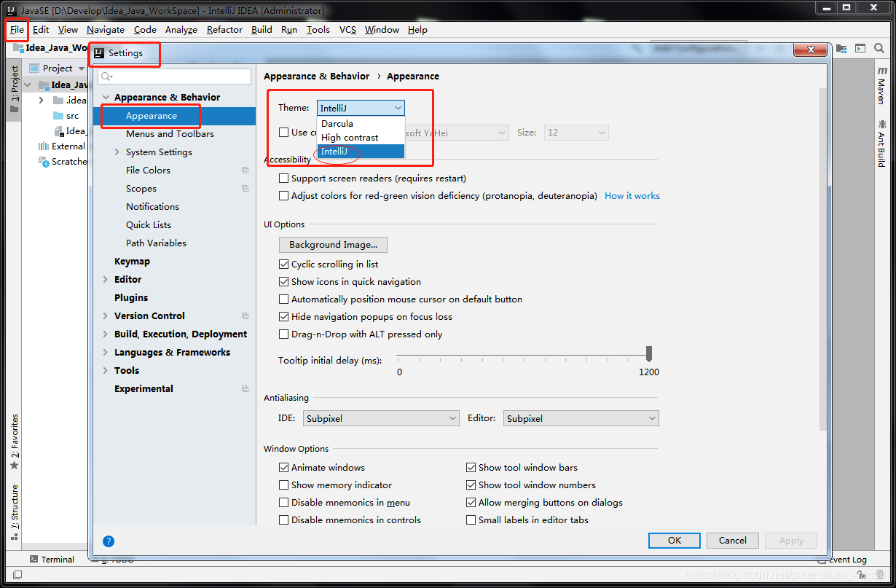Click the Tooltip initial delay slider handle
The width and height of the screenshot is (896, 588).
[649, 354]
